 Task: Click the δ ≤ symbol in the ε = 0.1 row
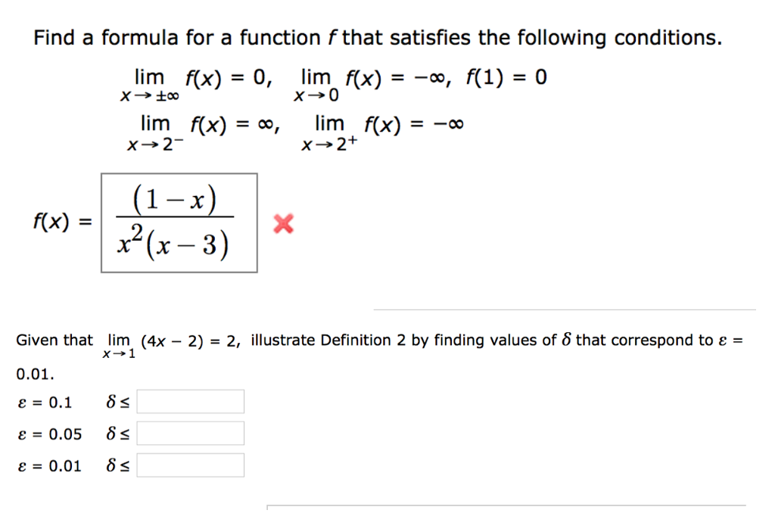pos(117,403)
